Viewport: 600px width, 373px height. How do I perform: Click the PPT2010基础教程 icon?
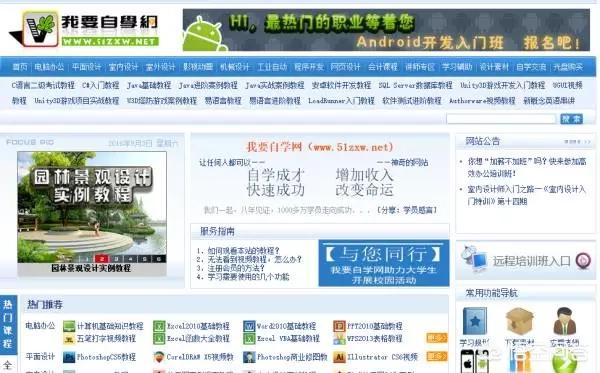[339, 326]
